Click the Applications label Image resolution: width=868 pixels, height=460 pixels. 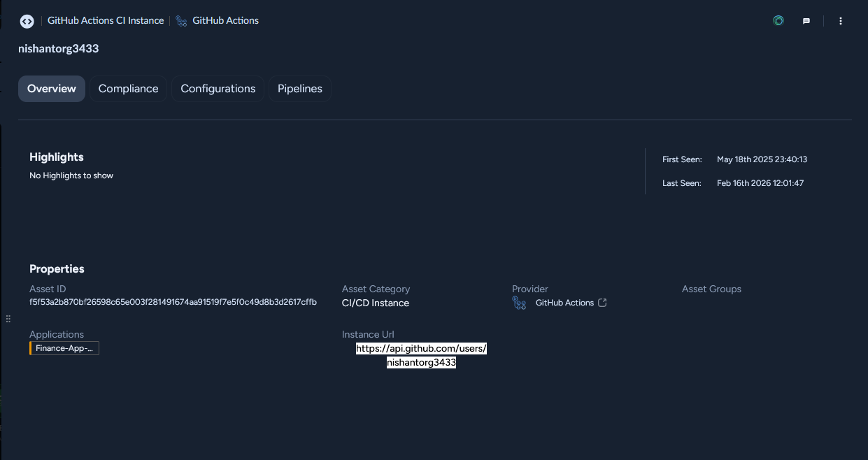click(57, 334)
